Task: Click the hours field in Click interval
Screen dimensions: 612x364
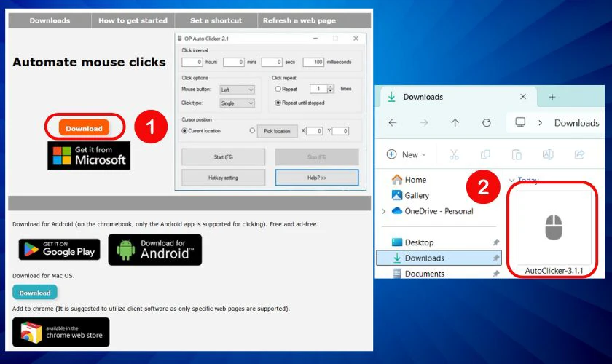Action: [x=192, y=62]
